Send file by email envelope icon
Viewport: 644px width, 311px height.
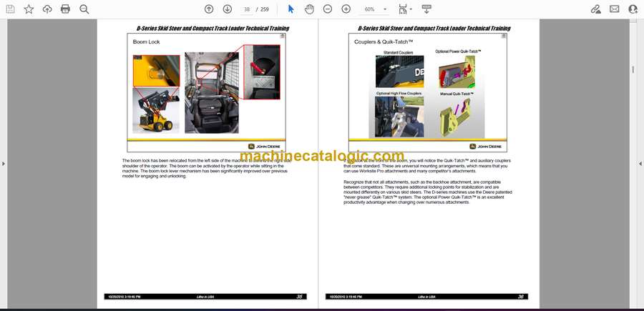[x=615, y=9]
